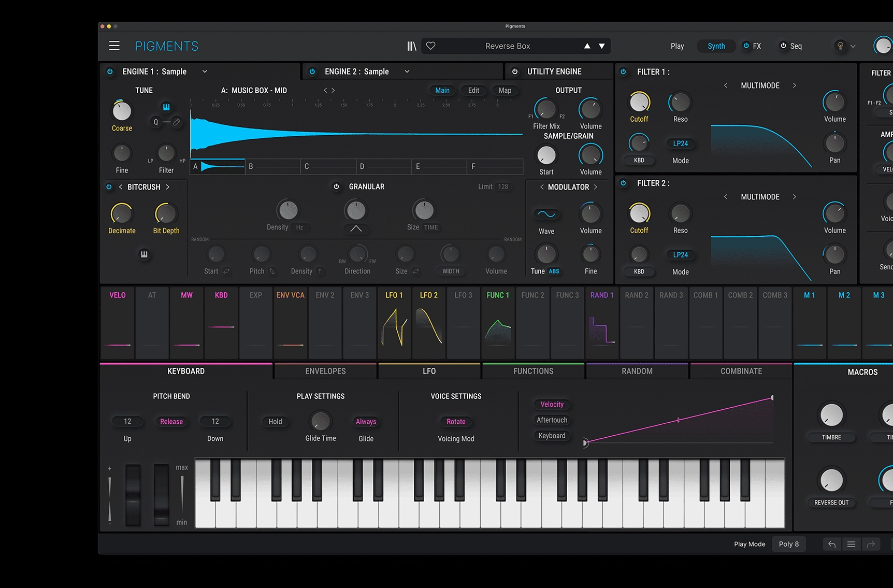Switch to the Envelopes tab

tap(325, 371)
